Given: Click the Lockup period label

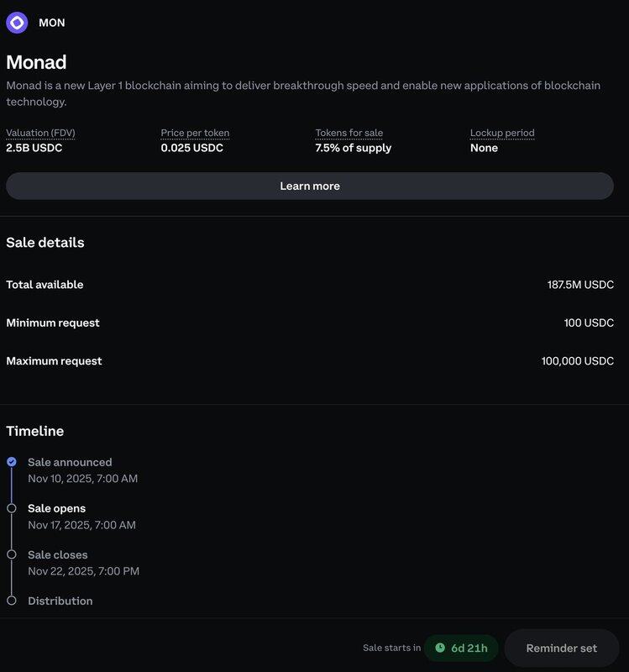Looking at the screenshot, I should (x=502, y=133).
